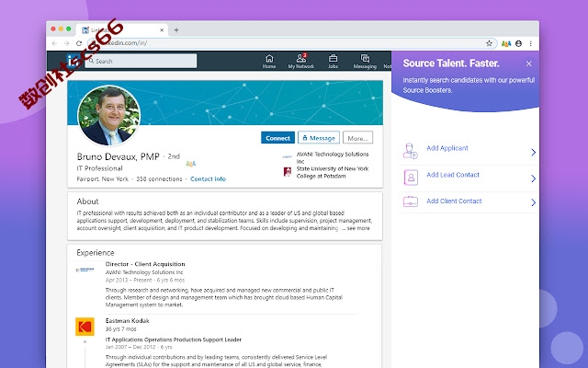Click the Add Client Contact link
This screenshot has height=368, width=588.
click(x=454, y=201)
